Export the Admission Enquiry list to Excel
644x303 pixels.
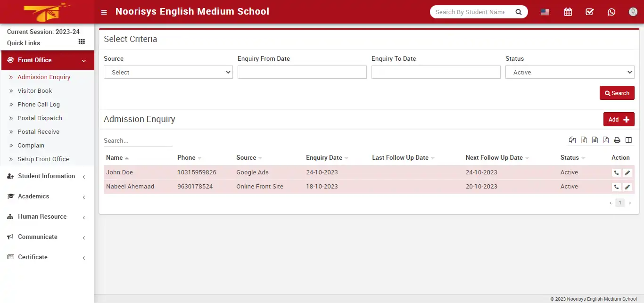tap(584, 140)
